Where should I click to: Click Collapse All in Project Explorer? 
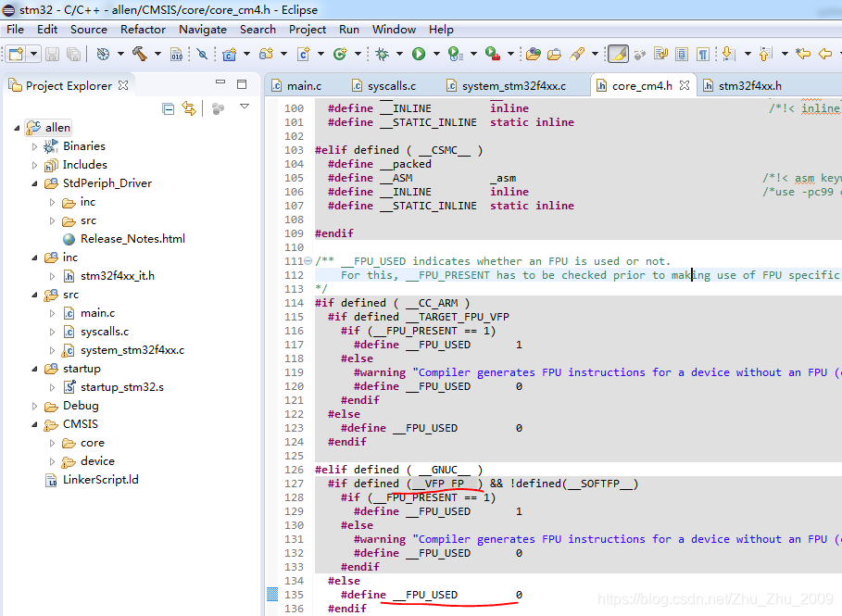click(168, 109)
